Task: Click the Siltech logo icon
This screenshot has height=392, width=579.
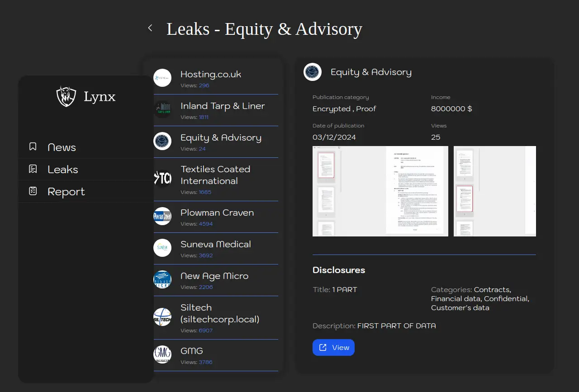Action: (162, 316)
